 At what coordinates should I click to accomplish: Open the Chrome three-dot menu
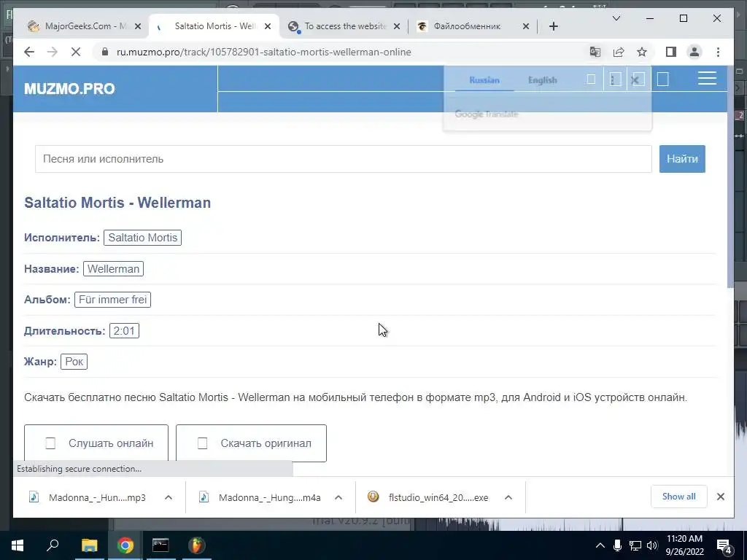(x=718, y=52)
